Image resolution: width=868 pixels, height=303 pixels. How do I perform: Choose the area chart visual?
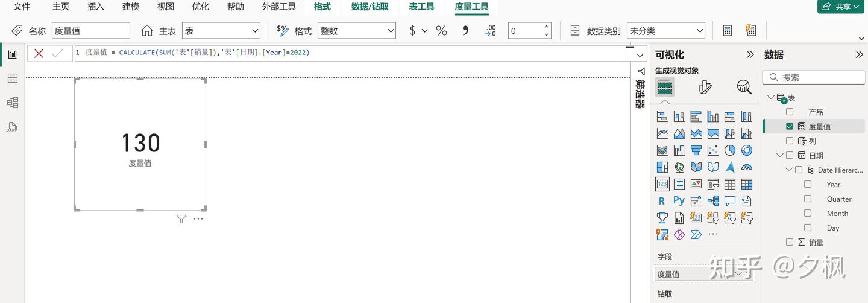pos(679,133)
